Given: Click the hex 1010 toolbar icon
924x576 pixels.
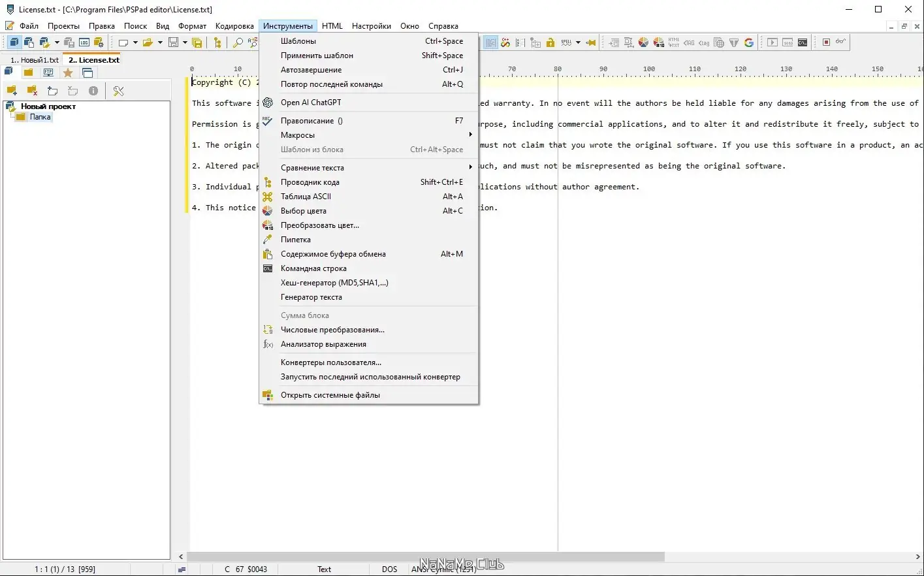Looking at the screenshot, I should 788,42.
